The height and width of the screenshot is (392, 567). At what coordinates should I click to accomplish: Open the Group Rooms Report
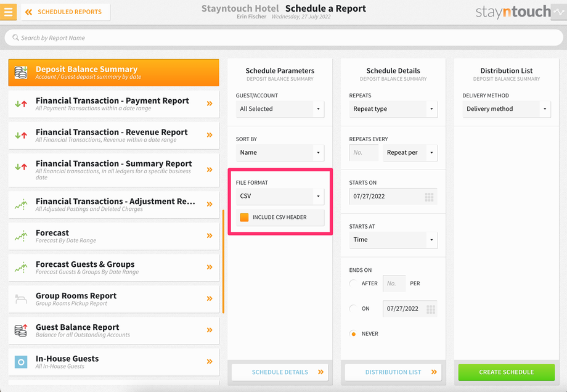pos(113,299)
